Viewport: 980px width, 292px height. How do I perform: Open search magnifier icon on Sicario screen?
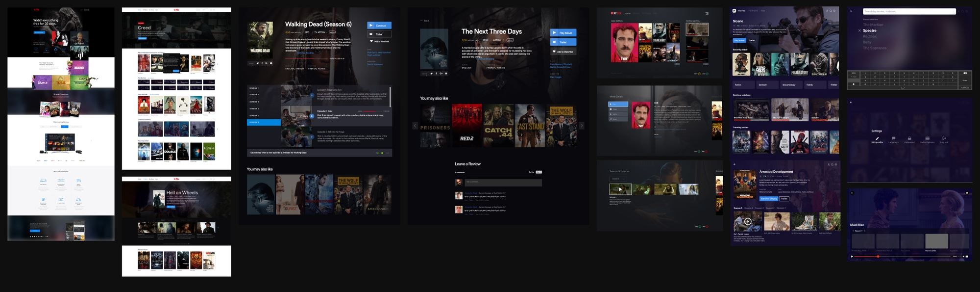[831, 11]
